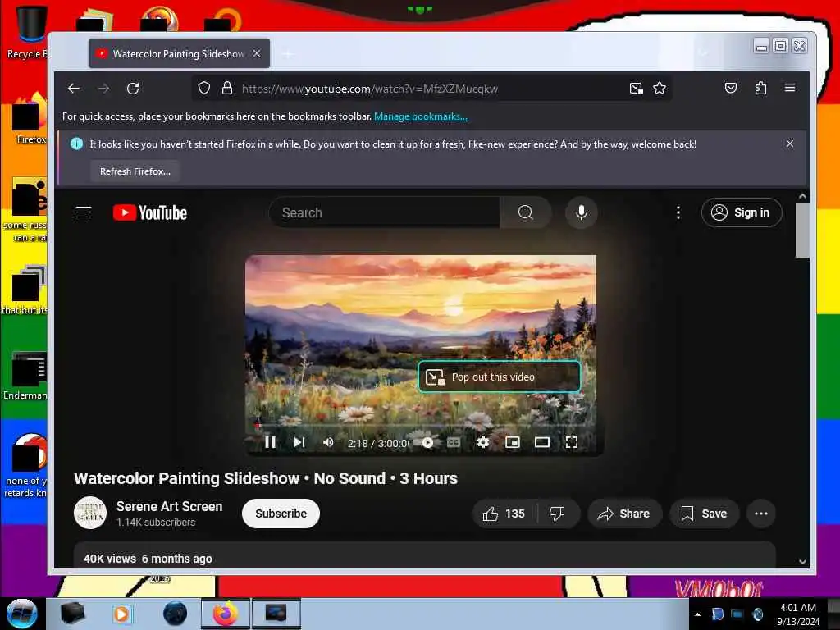
Task: Bookmark this page with the star icon
Action: point(660,89)
